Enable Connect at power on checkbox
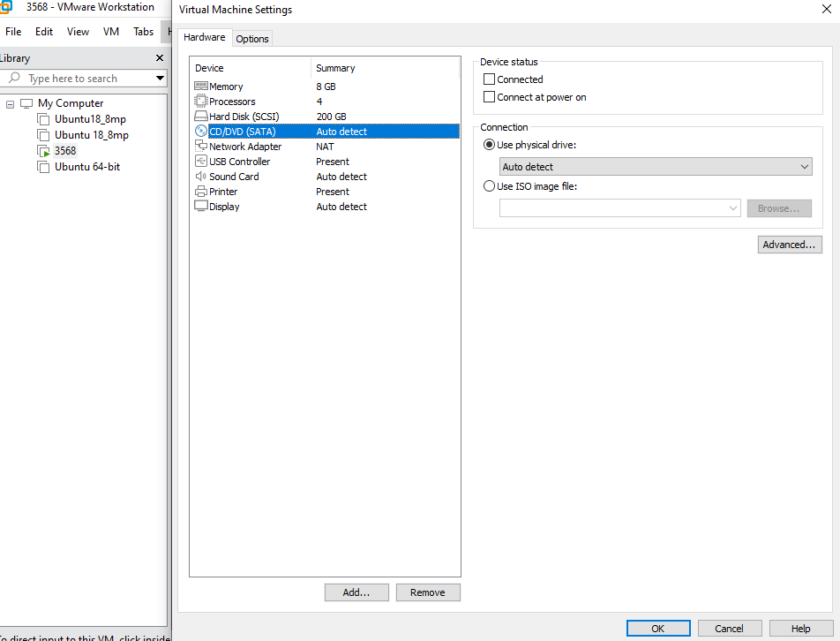 [x=489, y=97]
